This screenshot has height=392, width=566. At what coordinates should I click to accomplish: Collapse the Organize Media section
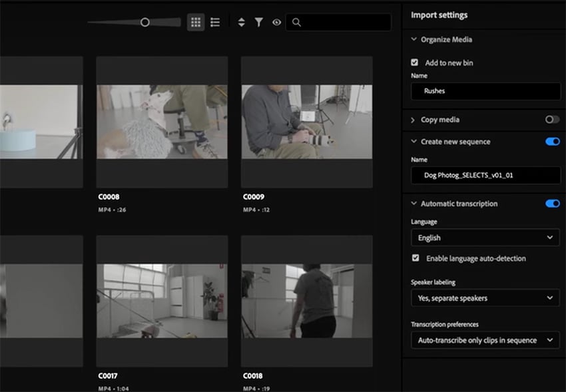tap(415, 39)
